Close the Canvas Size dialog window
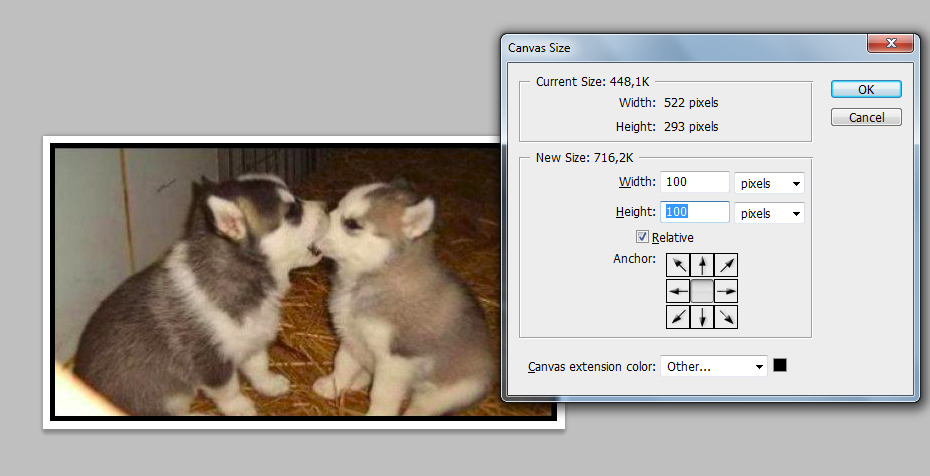 click(890, 43)
